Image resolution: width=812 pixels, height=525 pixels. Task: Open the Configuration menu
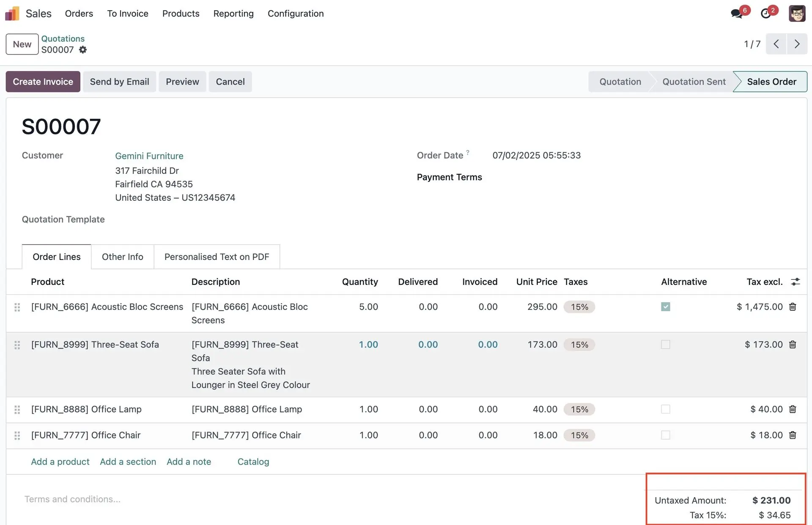coord(296,14)
